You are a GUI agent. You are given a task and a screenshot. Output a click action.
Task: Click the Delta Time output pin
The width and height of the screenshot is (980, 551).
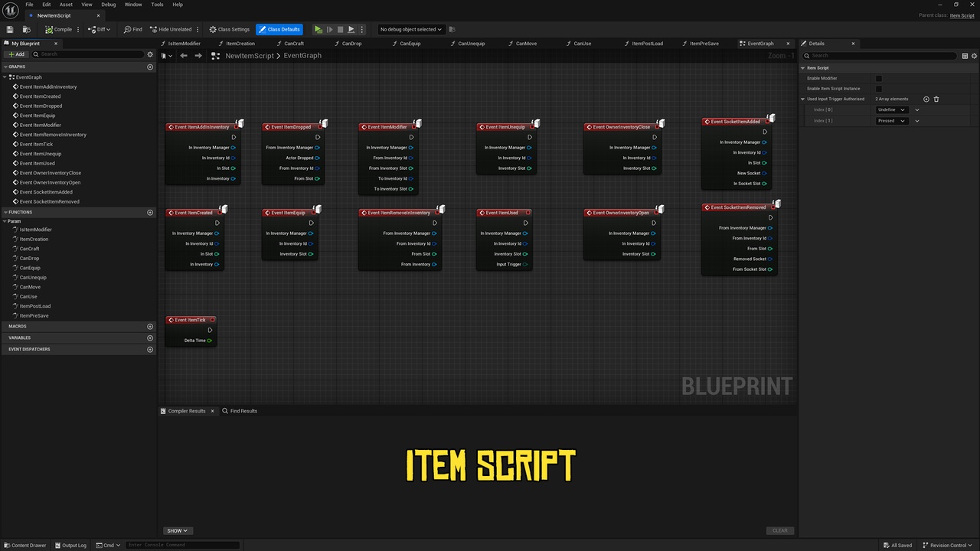click(209, 341)
